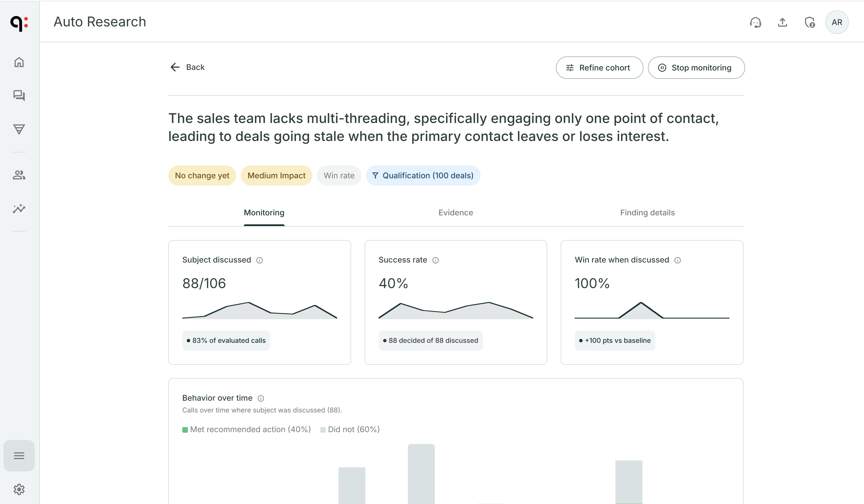Switch to the Finding details tab

[647, 213]
